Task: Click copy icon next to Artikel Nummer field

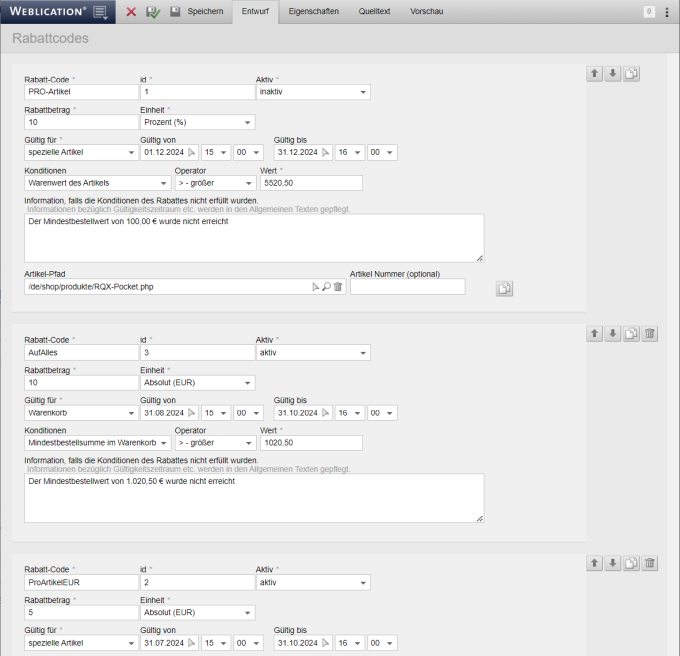Action: [505, 288]
